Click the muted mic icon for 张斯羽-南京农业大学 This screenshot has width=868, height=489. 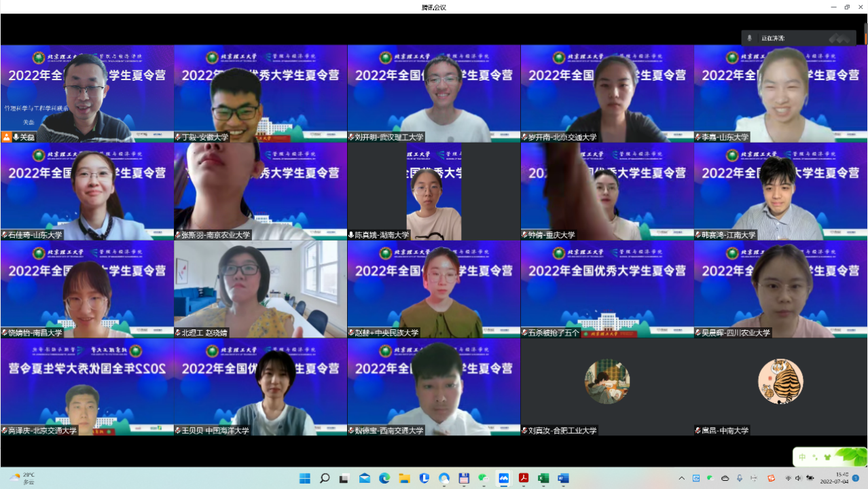pyautogui.click(x=178, y=235)
